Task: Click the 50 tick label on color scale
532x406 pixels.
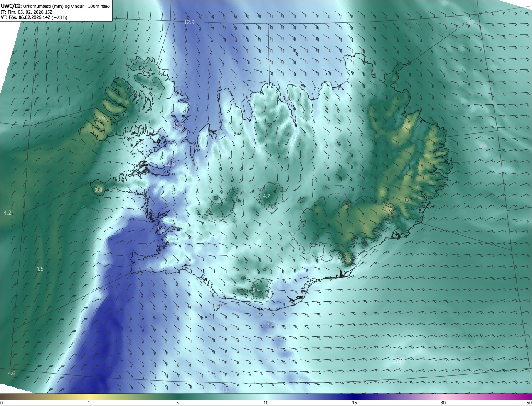Action: (x=529, y=403)
